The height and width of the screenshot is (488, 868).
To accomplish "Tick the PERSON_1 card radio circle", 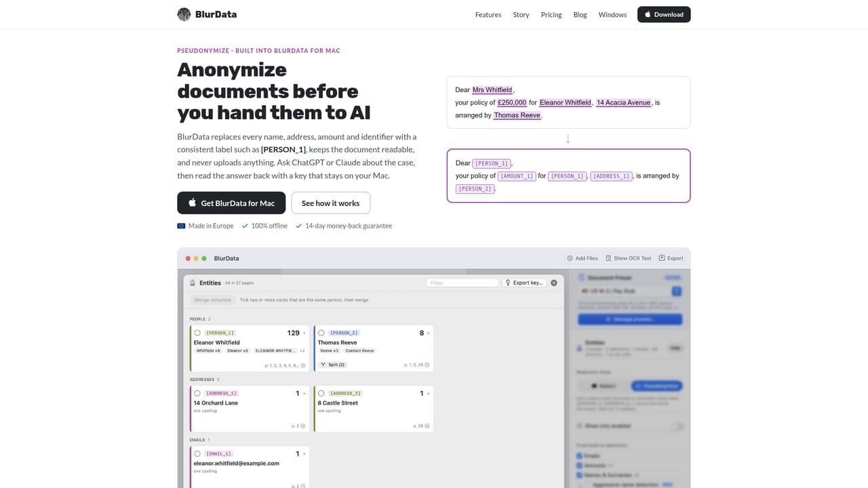I will (x=197, y=333).
